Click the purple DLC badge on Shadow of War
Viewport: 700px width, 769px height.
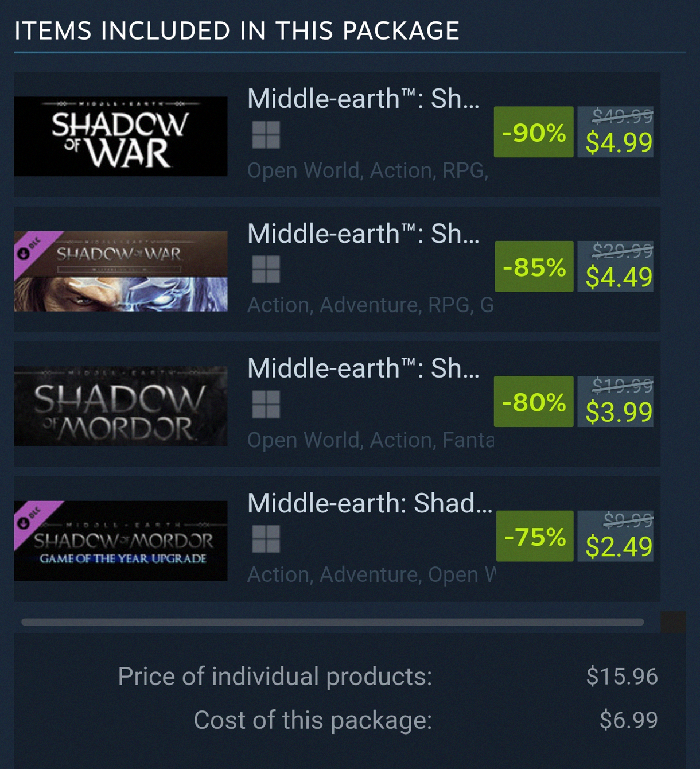32,249
